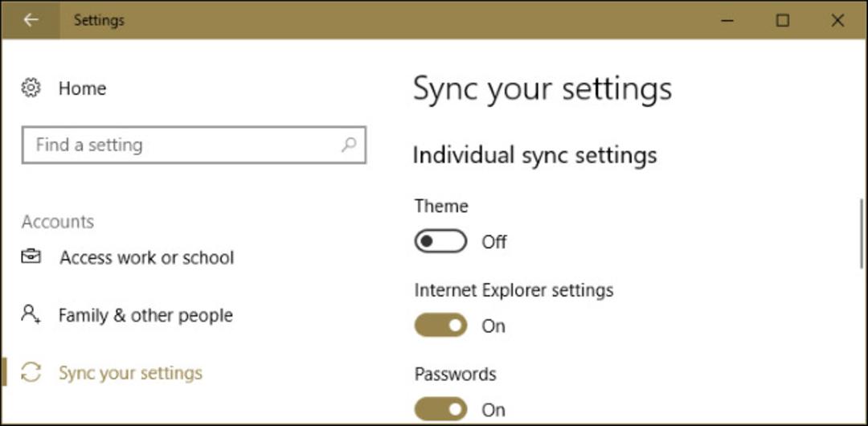Turn off Internet Explorer settings sync
Viewport: 868px width, 426px height.
(440, 326)
